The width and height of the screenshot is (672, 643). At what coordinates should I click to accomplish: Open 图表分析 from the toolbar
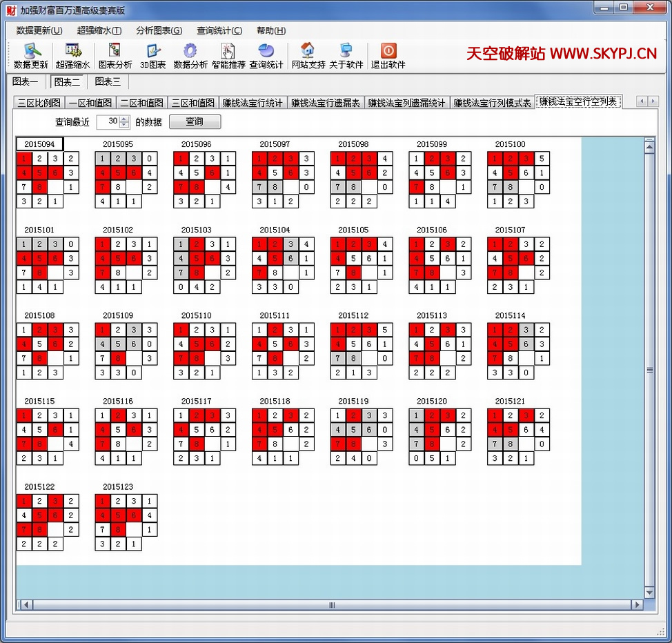click(115, 52)
